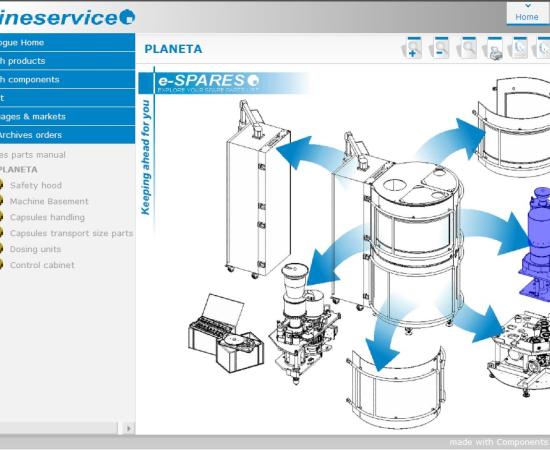Click the capsules handling hopper assembly drawing
The image size is (550, 450).
coord(304,323)
